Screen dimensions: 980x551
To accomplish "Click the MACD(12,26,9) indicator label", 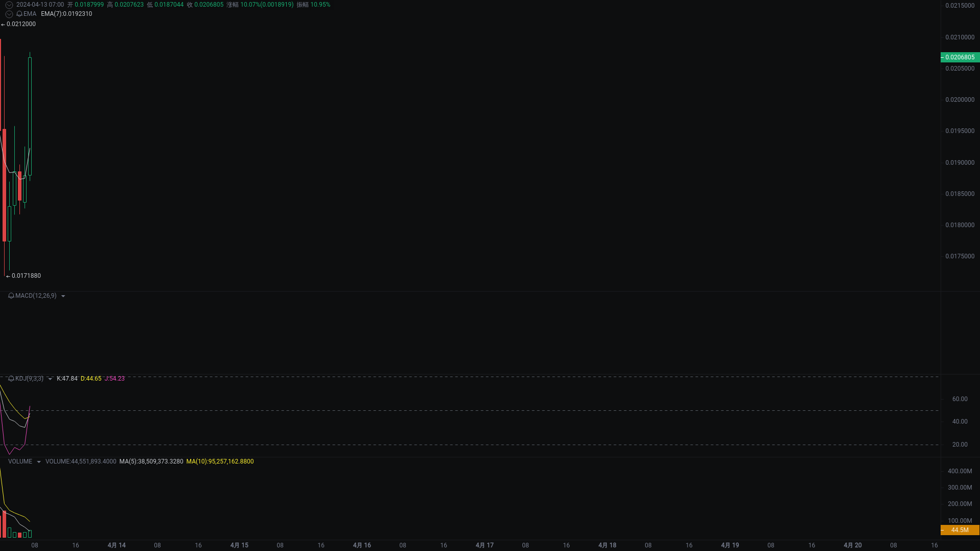I will click(36, 296).
